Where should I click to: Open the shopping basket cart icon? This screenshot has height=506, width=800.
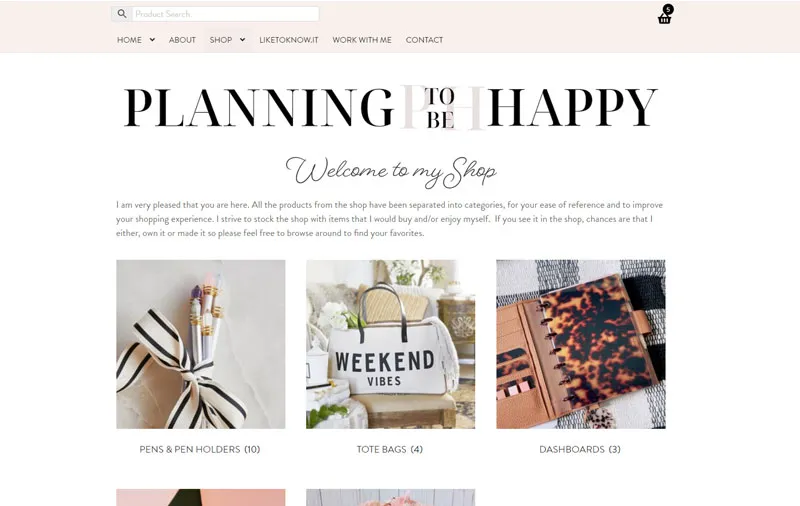click(x=664, y=19)
